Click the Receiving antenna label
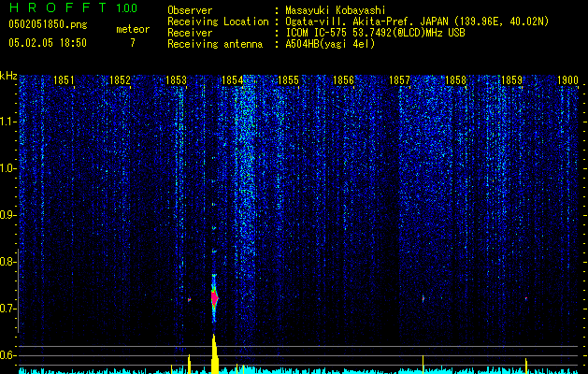 click(x=215, y=44)
